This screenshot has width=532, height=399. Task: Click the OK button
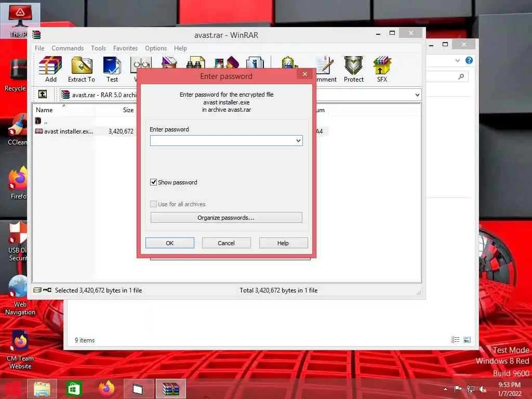[170, 243]
